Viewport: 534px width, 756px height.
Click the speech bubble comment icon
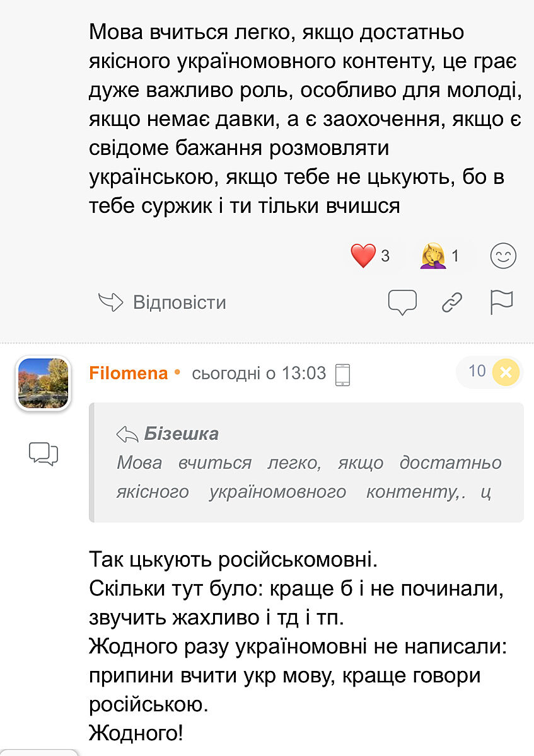pos(402,302)
